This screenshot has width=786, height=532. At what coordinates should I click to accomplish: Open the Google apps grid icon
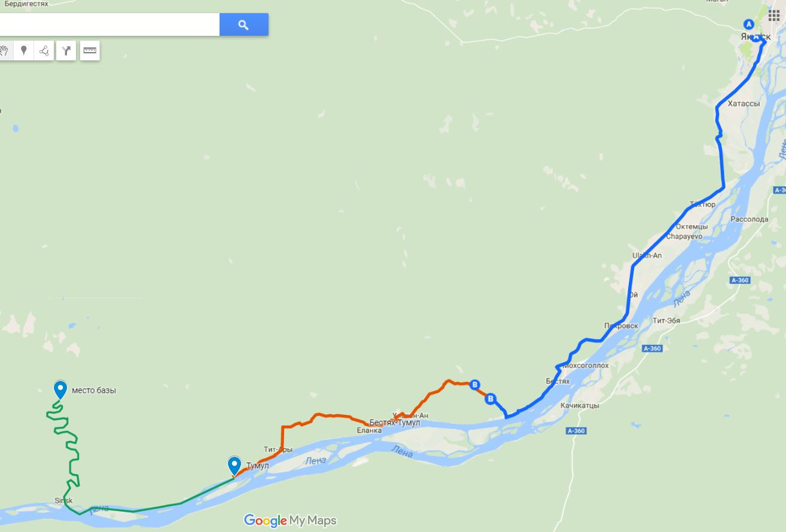coord(774,15)
